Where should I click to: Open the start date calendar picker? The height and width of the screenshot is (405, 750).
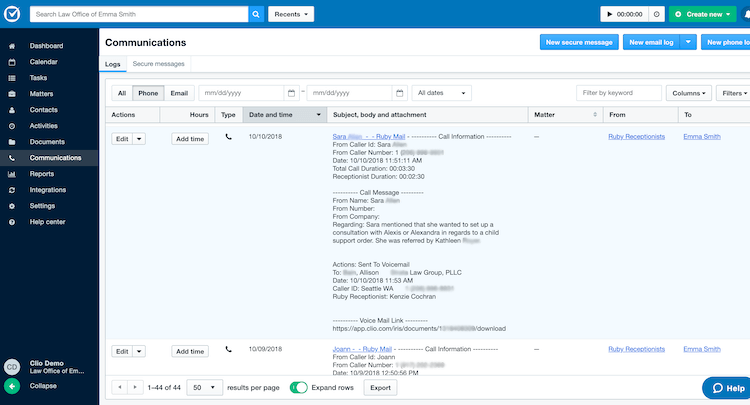(x=291, y=93)
